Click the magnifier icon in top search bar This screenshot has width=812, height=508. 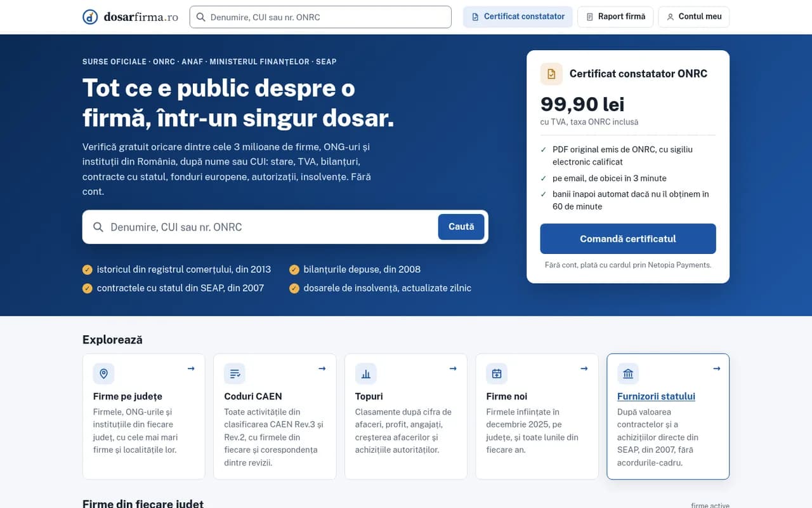200,17
